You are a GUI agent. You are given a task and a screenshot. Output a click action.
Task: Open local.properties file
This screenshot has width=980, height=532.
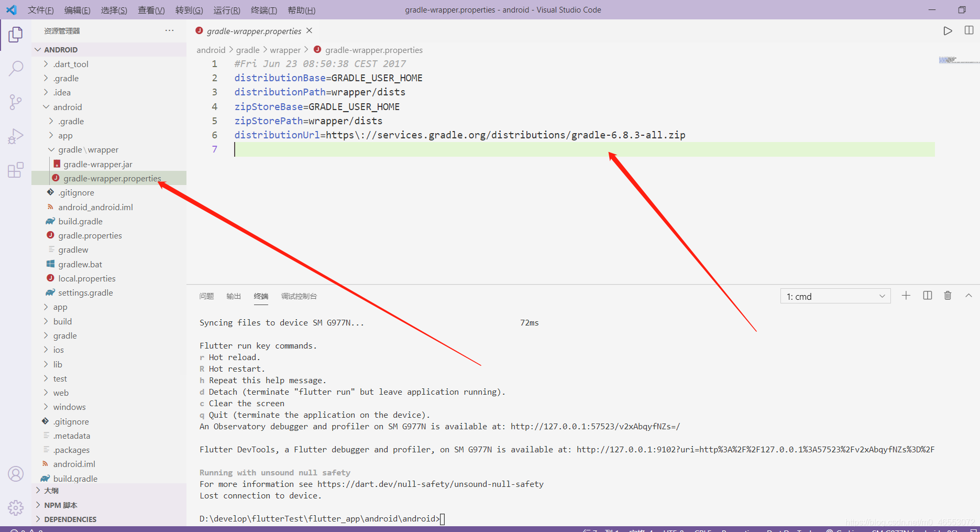109,278
